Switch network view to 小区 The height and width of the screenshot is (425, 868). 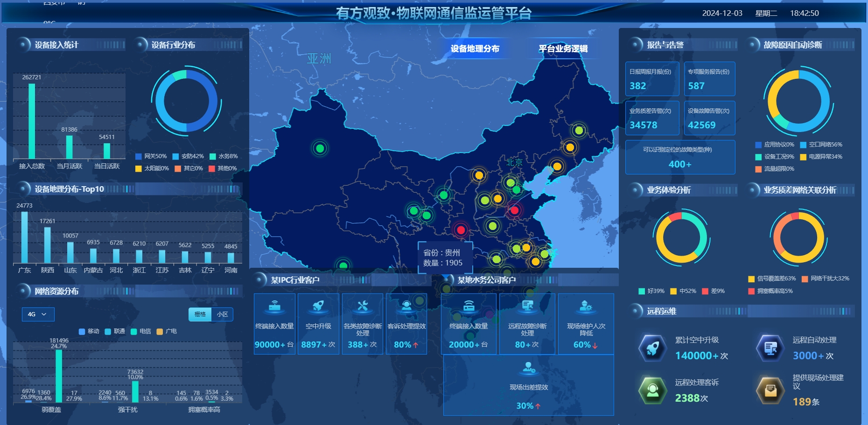pos(222,314)
